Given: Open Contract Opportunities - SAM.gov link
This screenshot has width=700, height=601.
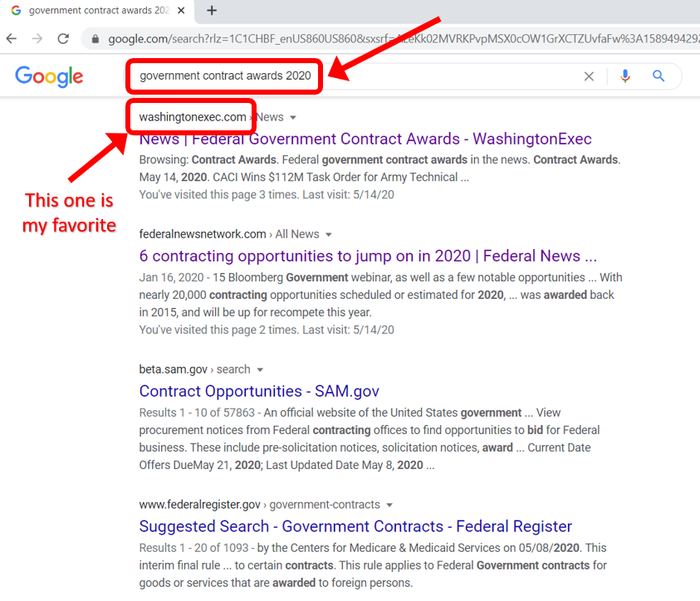Looking at the screenshot, I should tap(259, 391).
